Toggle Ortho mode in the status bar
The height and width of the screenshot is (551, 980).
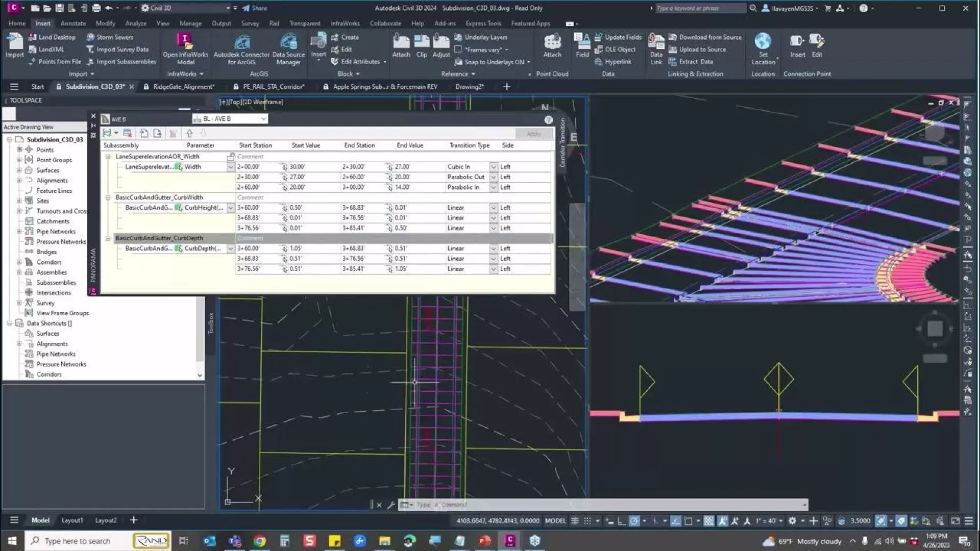pyautogui.click(x=621, y=521)
